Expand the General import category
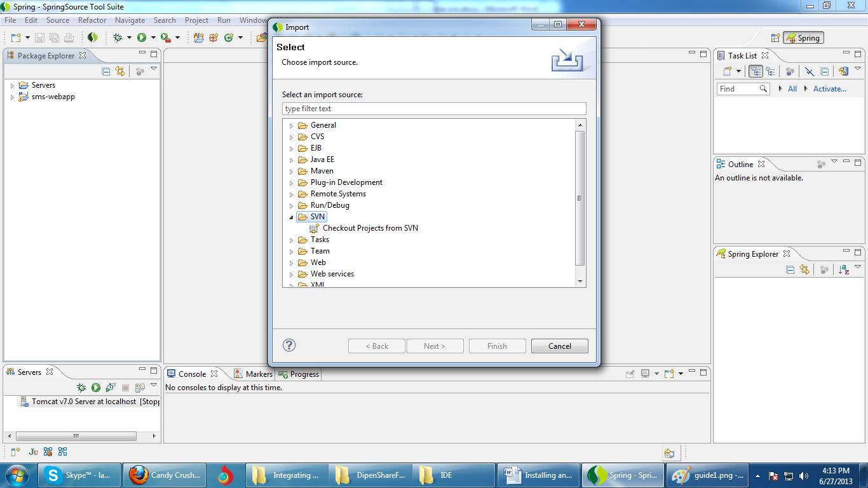Viewport: 868px width, 488px height. (x=292, y=126)
